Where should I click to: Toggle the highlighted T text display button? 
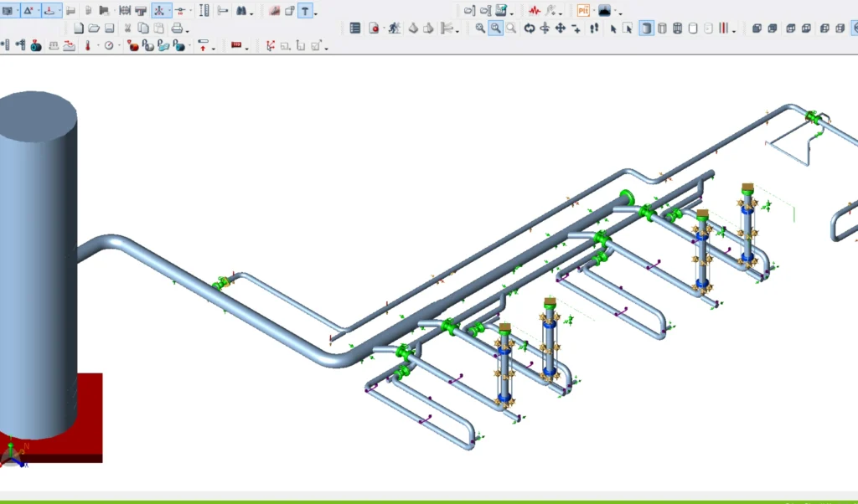coord(305,11)
